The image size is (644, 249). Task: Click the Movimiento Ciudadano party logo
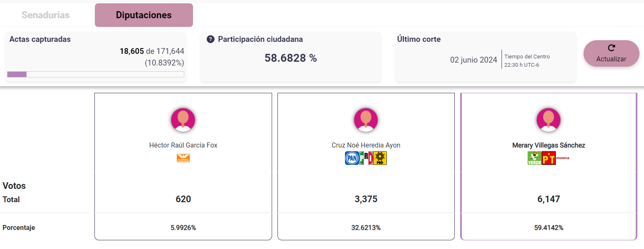coord(183,158)
